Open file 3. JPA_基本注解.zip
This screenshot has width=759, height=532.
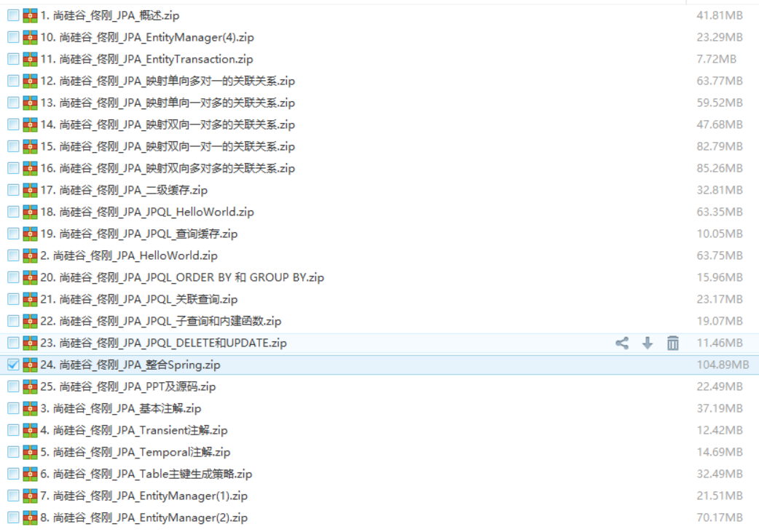[120, 408]
